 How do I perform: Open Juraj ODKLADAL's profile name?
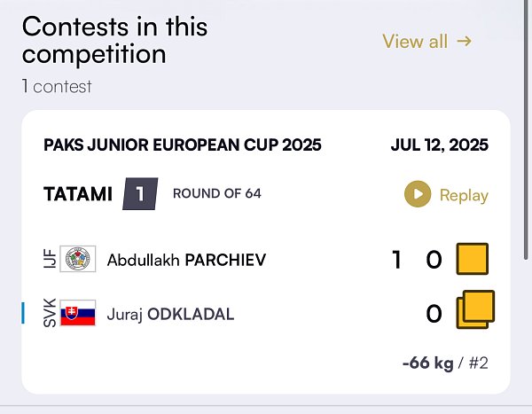pos(170,314)
